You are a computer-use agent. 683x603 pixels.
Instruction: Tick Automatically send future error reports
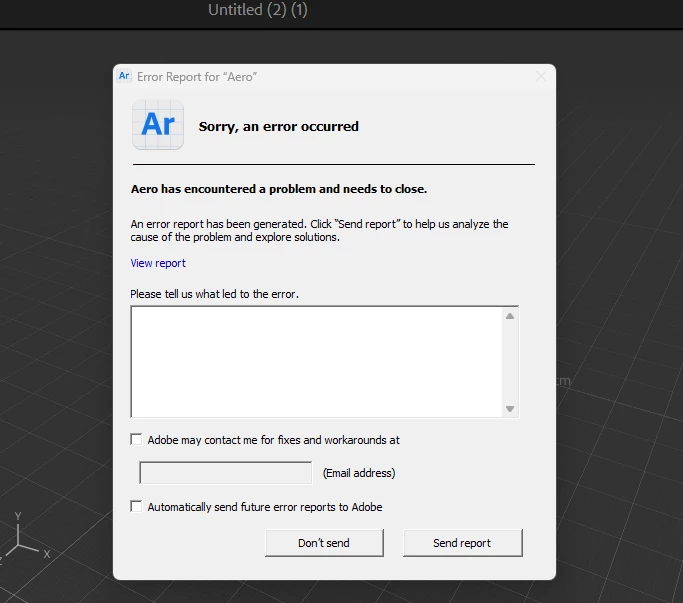136,506
